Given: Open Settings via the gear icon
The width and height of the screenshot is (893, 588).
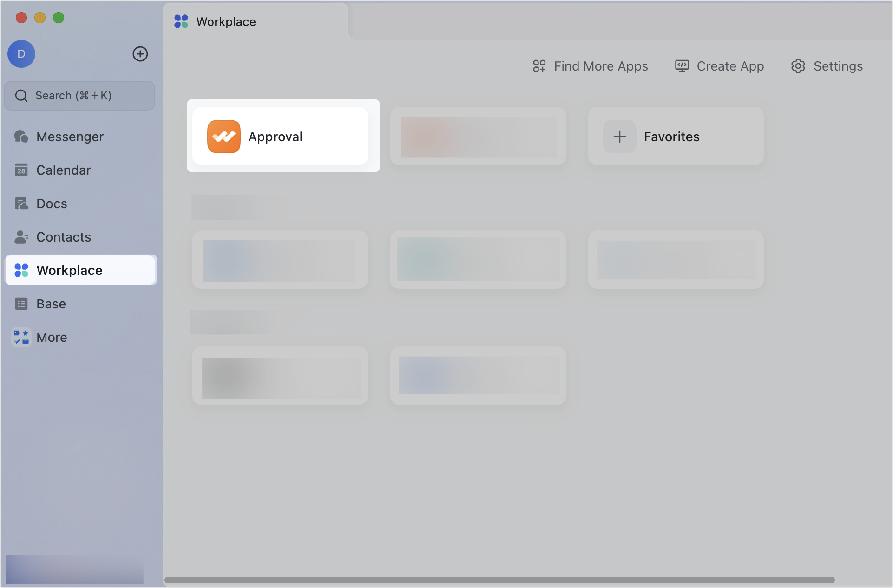Looking at the screenshot, I should coord(798,66).
